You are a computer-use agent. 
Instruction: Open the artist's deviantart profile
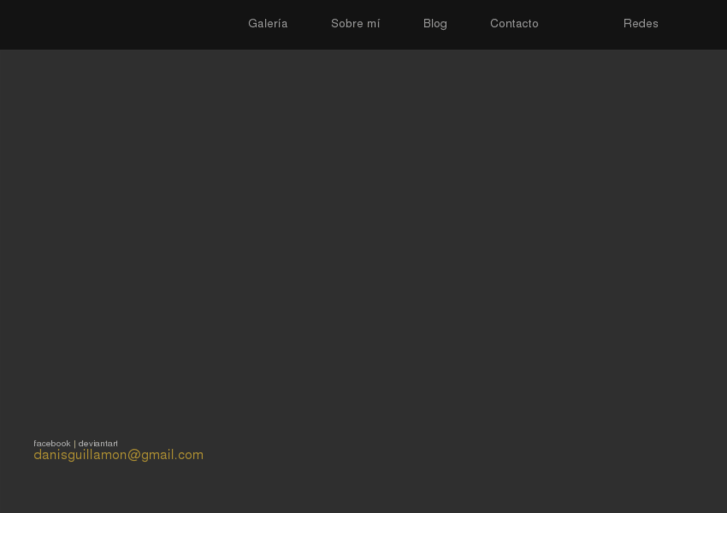[98, 444]
